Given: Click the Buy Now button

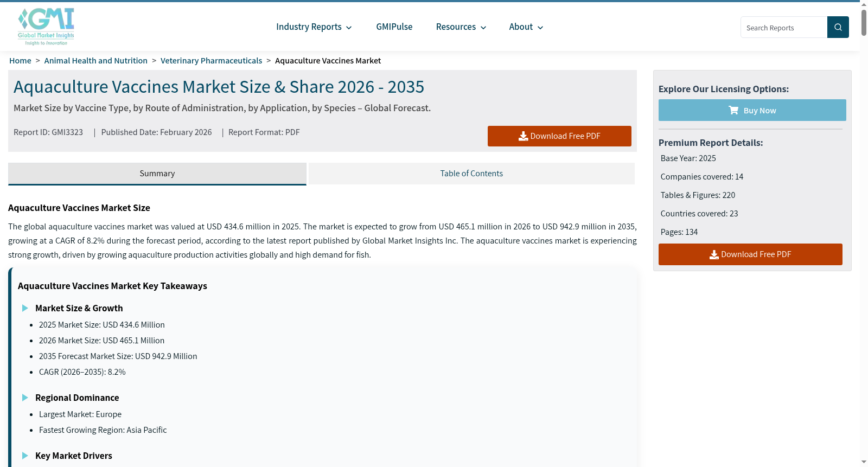Looking at the screenshot, I should pos(752,110).
